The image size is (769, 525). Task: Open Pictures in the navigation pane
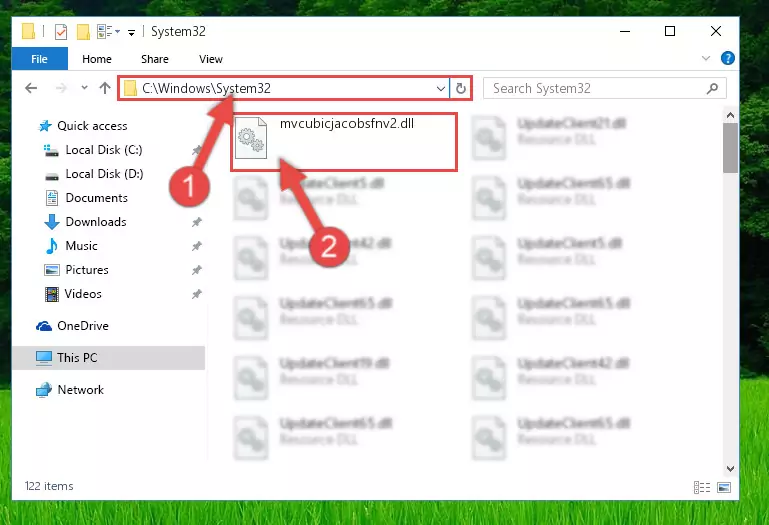pos(87,270)
